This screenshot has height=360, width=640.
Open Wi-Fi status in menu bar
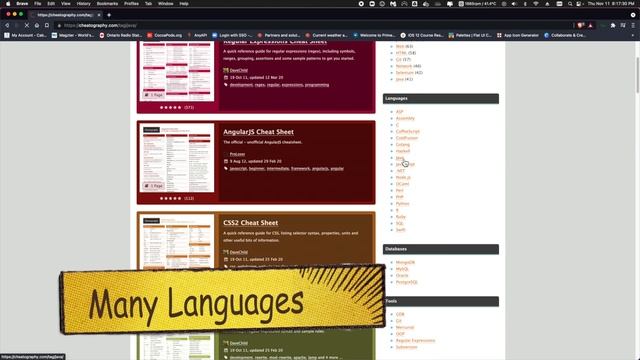536,4
